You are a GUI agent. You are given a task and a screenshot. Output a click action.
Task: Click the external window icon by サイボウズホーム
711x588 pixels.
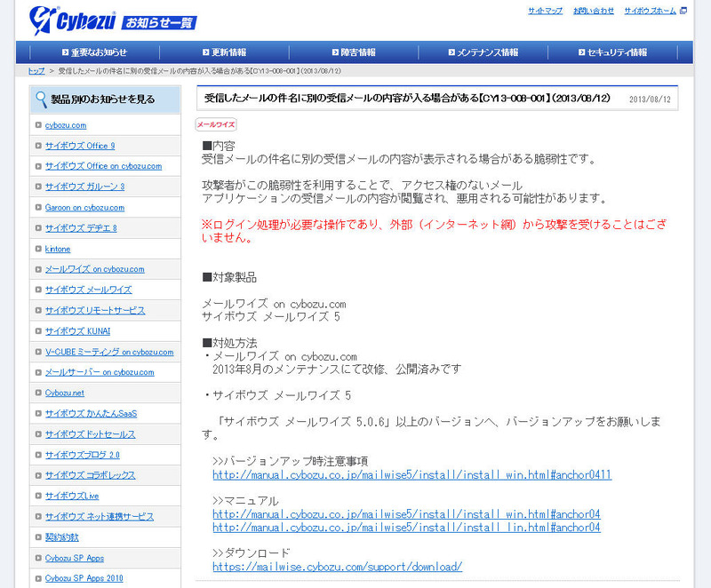point(683,11)
